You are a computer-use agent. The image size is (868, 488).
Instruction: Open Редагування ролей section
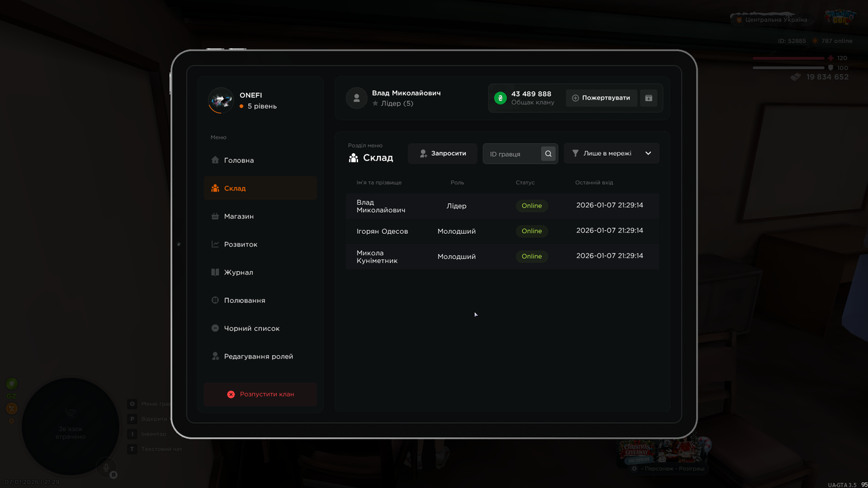[260, 357]
